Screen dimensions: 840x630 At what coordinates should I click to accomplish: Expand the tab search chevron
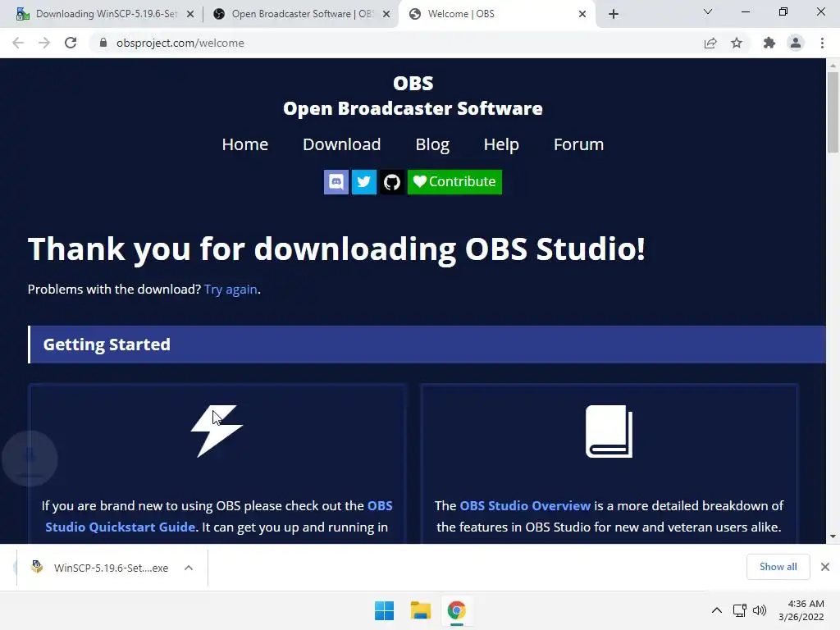click(708, 11)
